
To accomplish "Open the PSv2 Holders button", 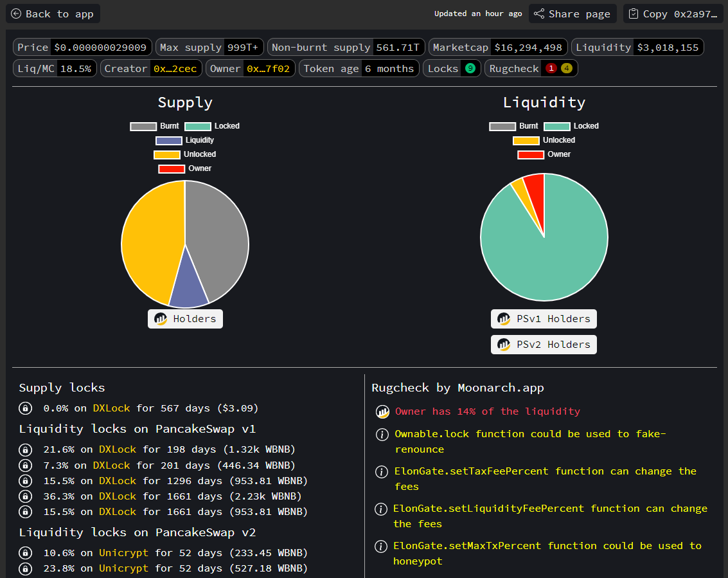I will coord(544,344).
